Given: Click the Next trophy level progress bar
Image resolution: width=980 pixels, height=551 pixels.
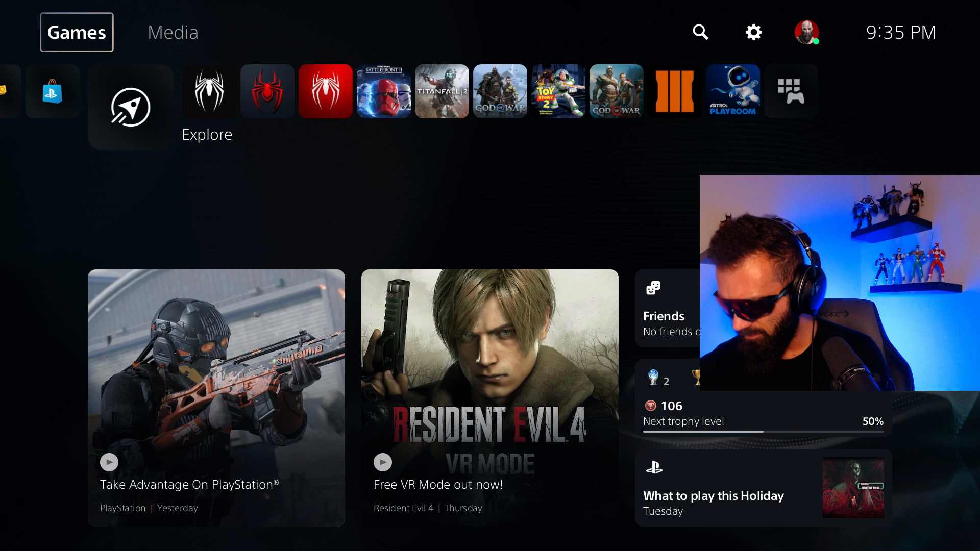Looking at the screenshot, I should point(764,432).
